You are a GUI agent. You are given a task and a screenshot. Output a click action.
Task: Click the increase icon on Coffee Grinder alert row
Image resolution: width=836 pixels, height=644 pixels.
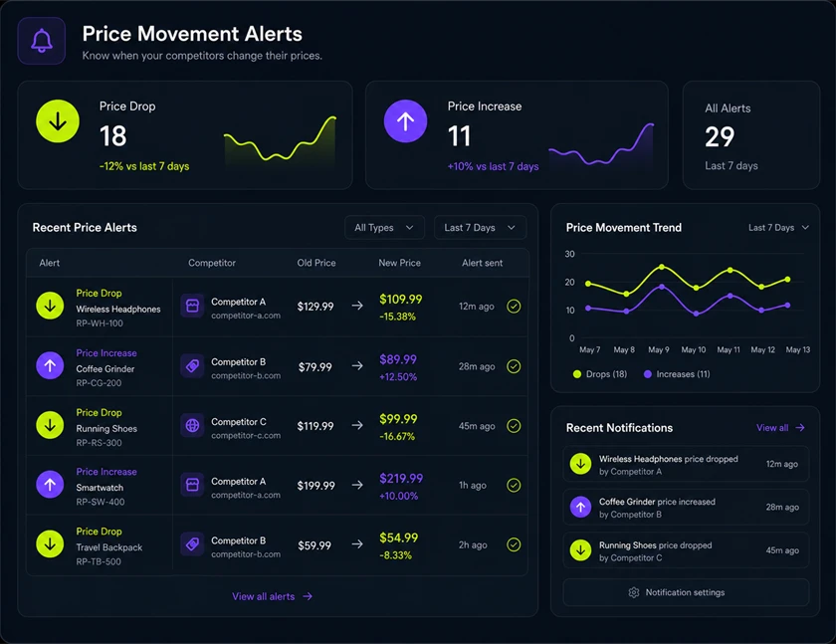(50, 365)
